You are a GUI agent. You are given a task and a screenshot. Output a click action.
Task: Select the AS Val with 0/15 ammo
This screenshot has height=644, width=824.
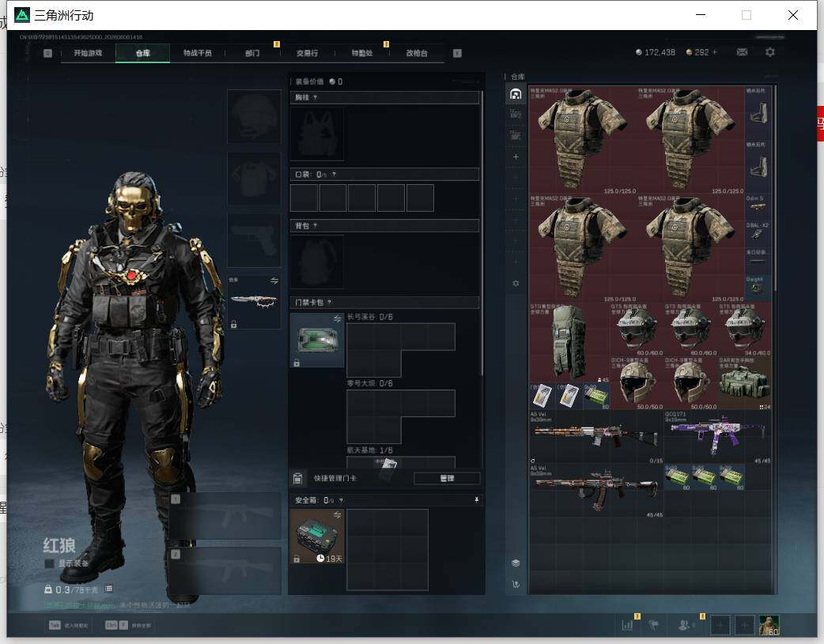pyautogui.click(x=596, y=437)
